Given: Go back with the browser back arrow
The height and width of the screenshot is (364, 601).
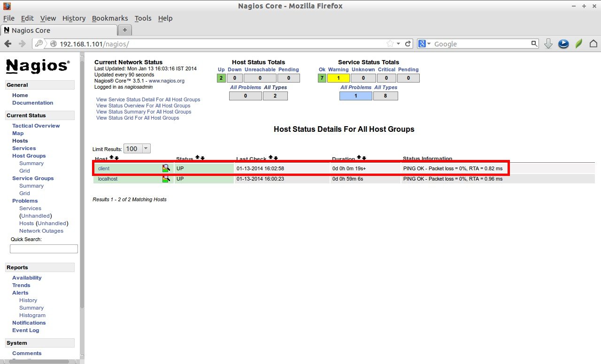Looking at the screenshot, I should click(8, 44).
